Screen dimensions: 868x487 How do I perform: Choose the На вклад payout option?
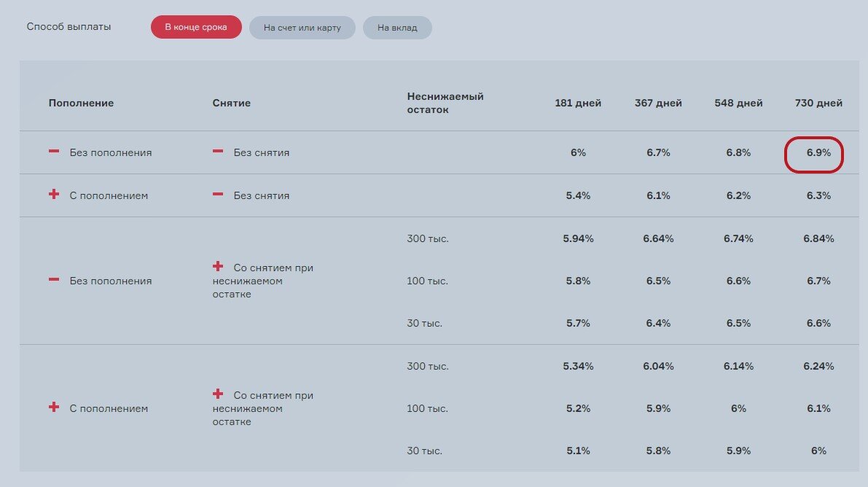click(x=397, y=28)
